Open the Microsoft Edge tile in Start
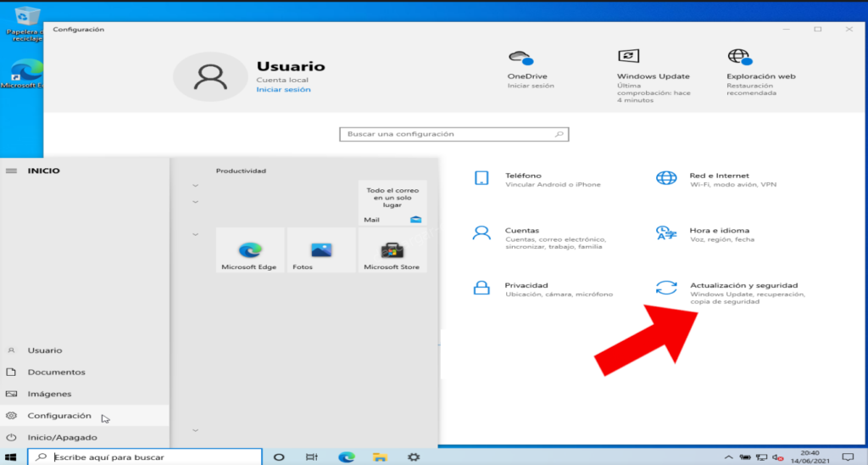Screen dimensions: 868x465 [250, 250]
